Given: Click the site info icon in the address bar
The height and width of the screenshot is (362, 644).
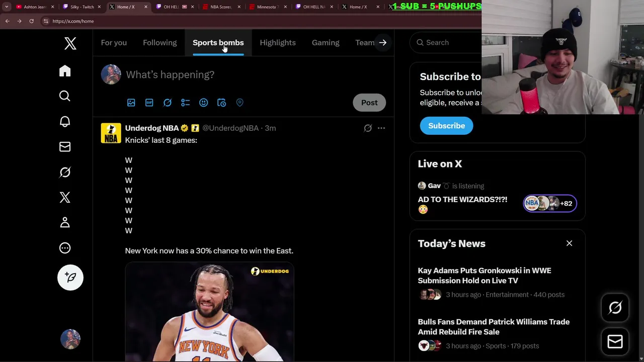Looking at the screenshot, I should tap(46, 21).
